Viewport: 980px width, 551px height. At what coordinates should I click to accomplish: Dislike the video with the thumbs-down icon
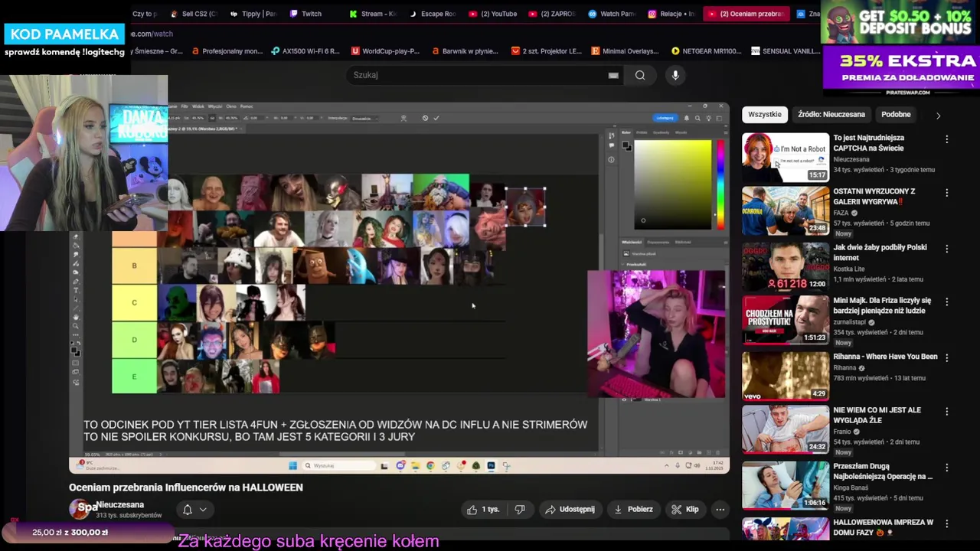click(x=520, y=509)
